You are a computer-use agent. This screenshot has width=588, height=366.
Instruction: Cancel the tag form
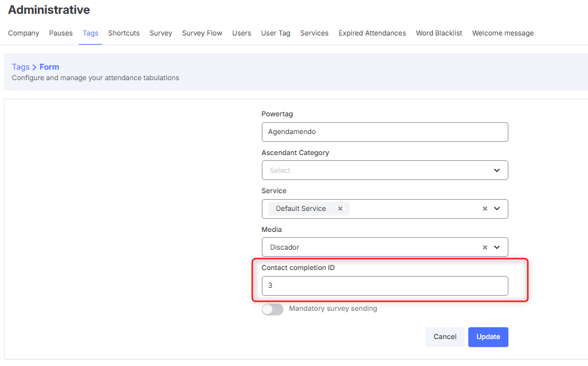coord(445,337)
